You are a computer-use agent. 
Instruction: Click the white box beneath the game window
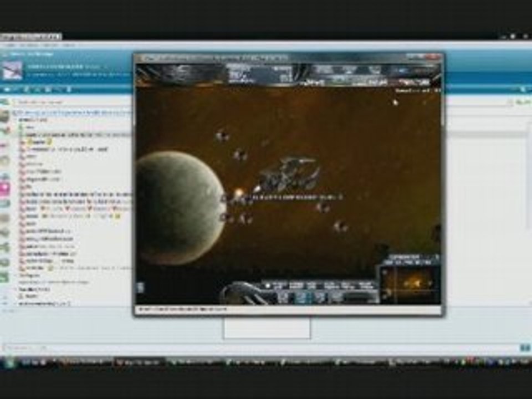tap(267, 328)
